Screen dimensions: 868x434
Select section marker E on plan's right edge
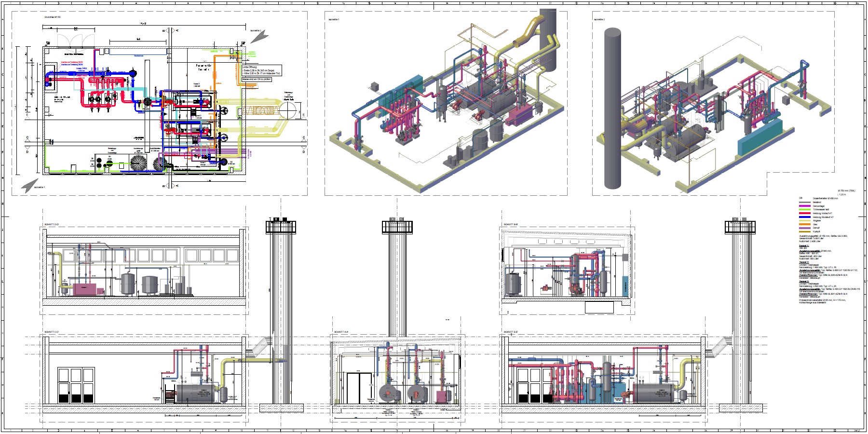303,116
